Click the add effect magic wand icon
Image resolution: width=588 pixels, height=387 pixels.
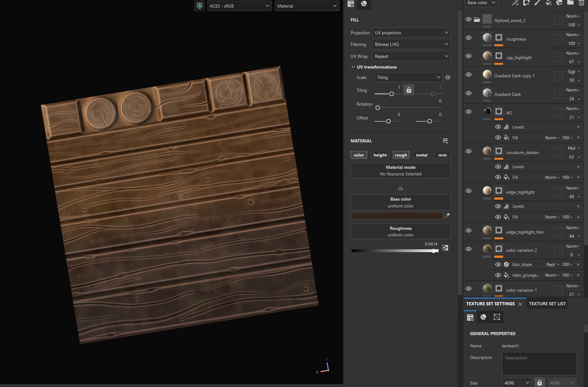coord(515,3)
